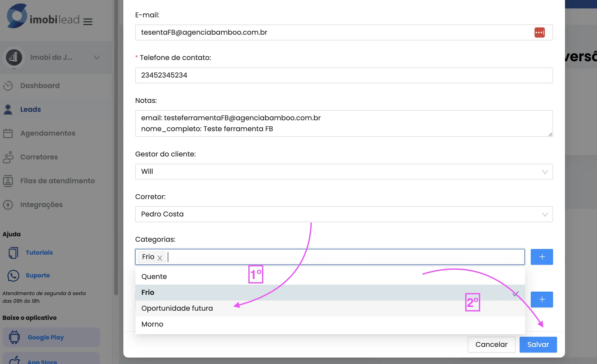Open Filas de atendimento menu item
Image resolution: width=597 pixels, height=364 pixels.
point(58,181)
